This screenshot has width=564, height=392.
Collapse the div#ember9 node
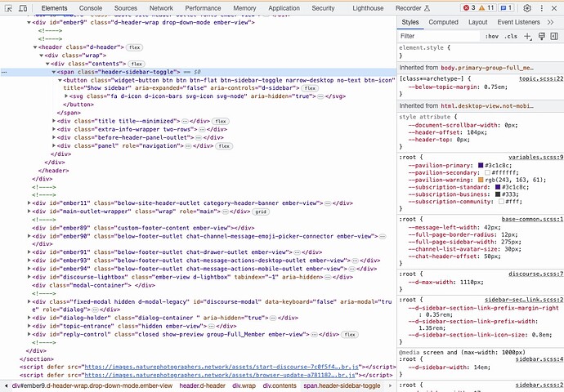29,23
